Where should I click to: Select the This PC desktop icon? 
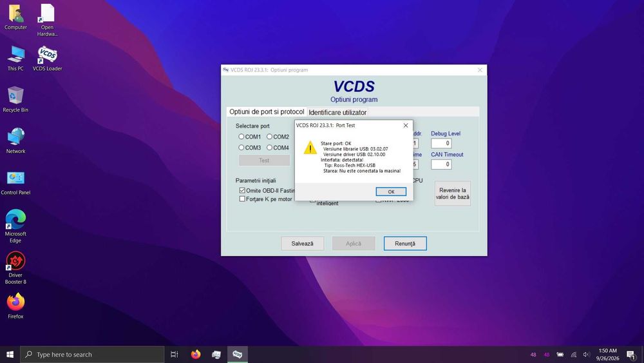[15, 59]
